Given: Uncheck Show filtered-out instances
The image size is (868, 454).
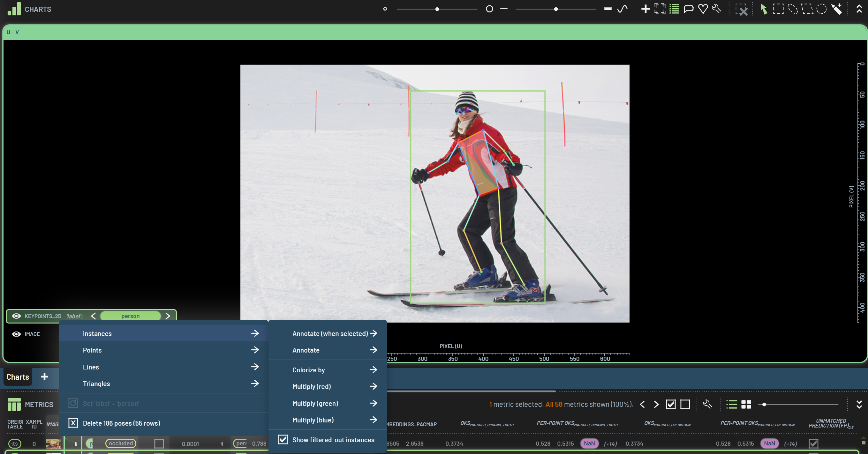Looking at the screenshot, I should [x=283, y=440].
